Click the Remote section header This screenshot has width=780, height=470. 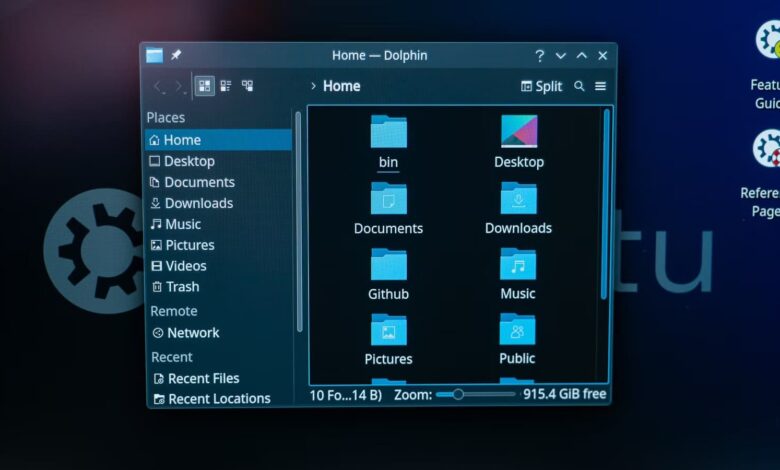coord(174,311)
